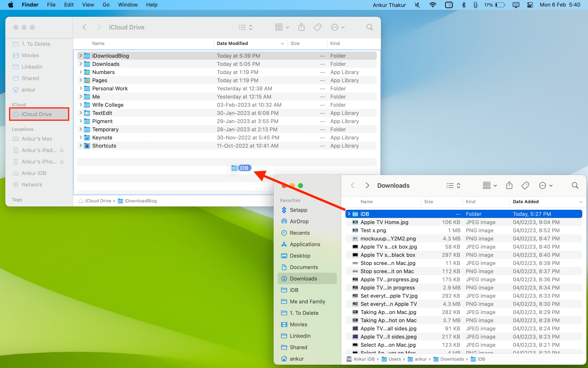
Task: Click the share icon in iCloud Drive toolbar
Action: (x=301, y=27)
